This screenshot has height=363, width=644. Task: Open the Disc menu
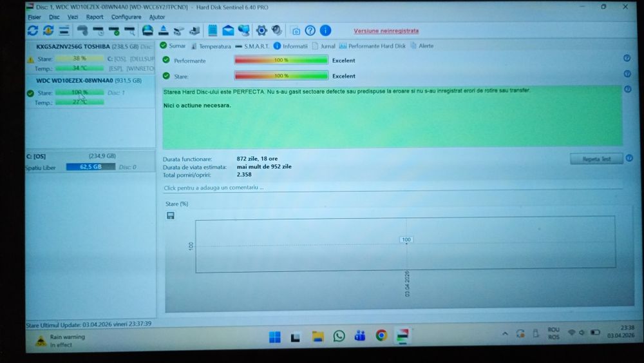pos(54,17)
